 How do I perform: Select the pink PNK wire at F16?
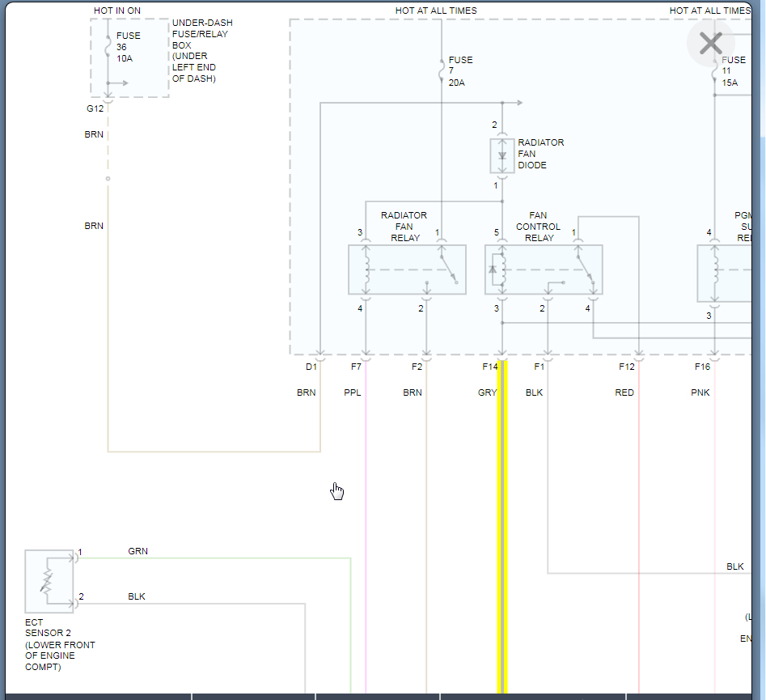click(715, 527)
